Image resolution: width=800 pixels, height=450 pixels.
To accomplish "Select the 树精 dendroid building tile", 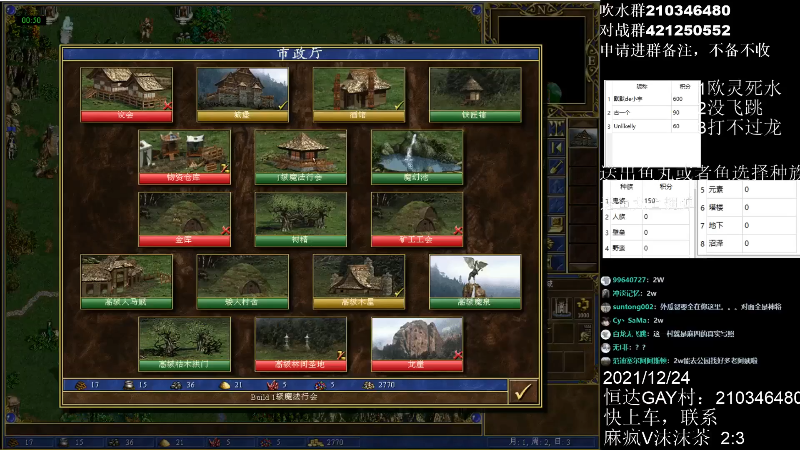I will click(x=301, y=219).
